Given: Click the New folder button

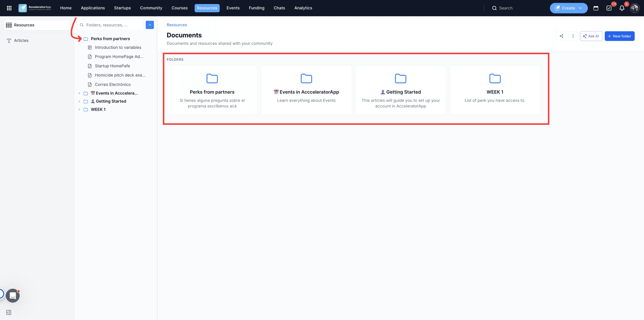Looking at the screenshot, I should [620, 36].
